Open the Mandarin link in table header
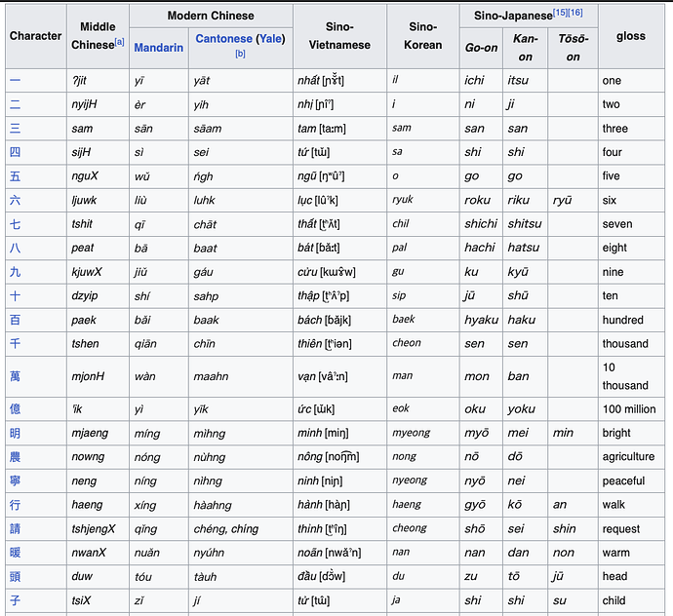Viewport: 673px width, 616px height. [158, 48]
